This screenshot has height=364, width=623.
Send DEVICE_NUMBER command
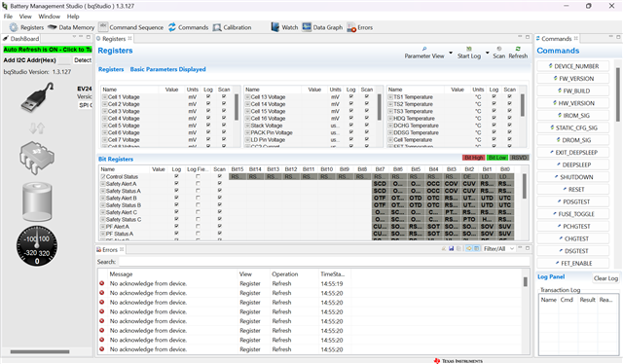[x=573, y=66]
